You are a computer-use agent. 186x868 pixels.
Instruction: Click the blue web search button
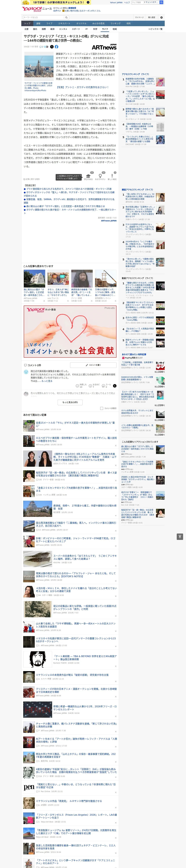[161, 2]
